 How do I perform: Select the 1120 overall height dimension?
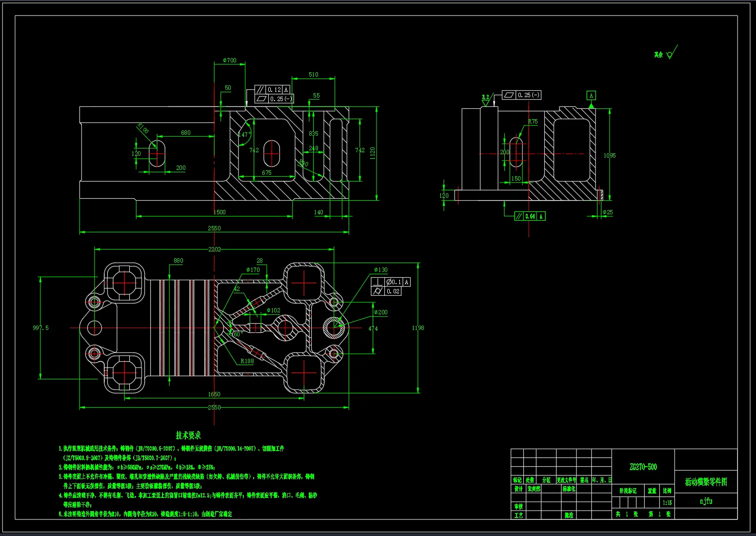click(x=373, y=153)
